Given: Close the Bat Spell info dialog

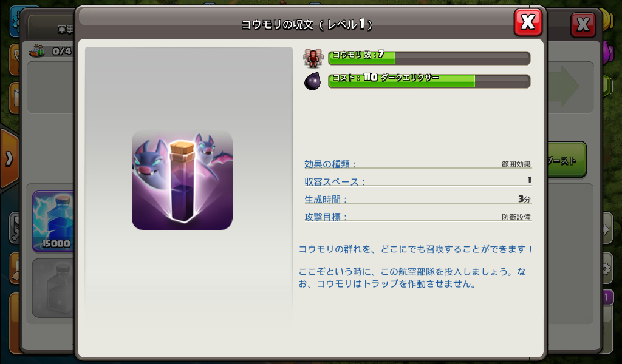Looking at the screenshot, I should click(528, 22).
